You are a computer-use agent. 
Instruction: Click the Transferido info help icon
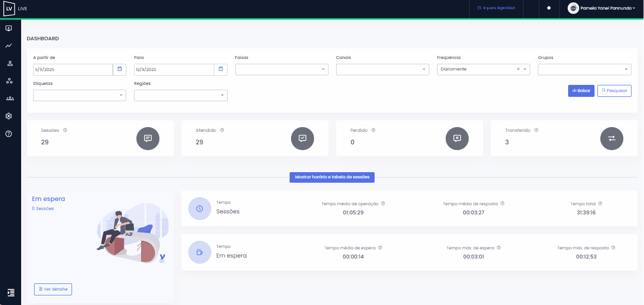pyautogui.click(x=536, y=130)
